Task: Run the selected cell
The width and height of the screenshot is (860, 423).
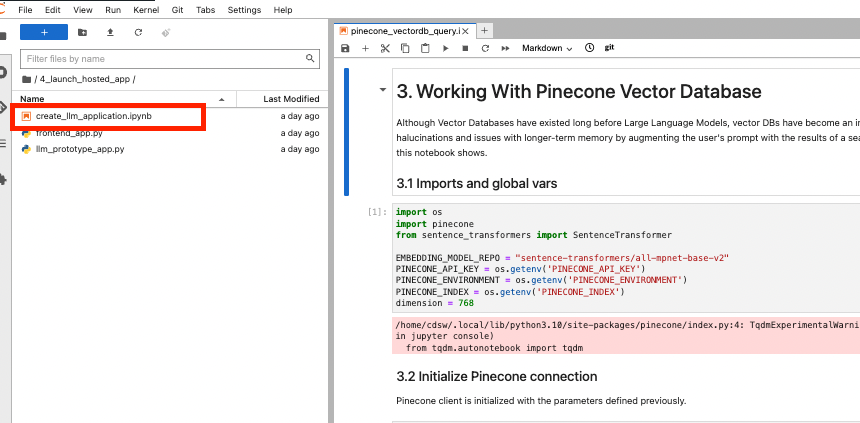Action: click(x=445, y=48)
